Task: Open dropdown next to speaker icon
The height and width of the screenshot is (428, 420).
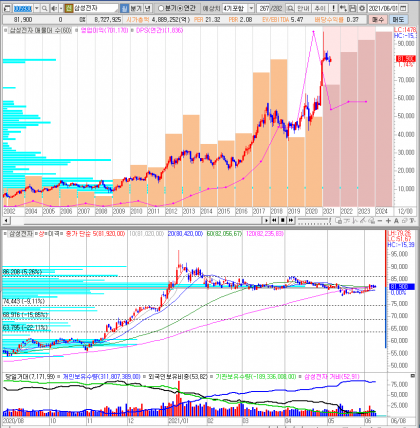Action: [61, 8]
